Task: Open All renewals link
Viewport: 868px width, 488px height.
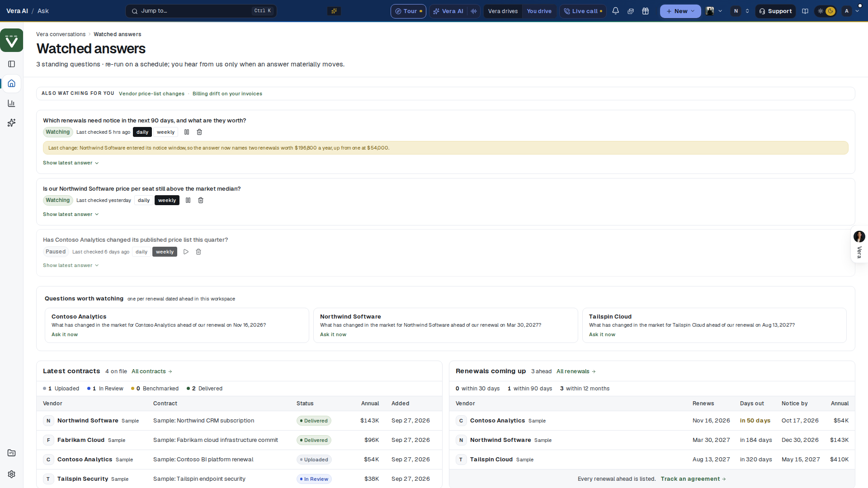Action: coord(576,371)
